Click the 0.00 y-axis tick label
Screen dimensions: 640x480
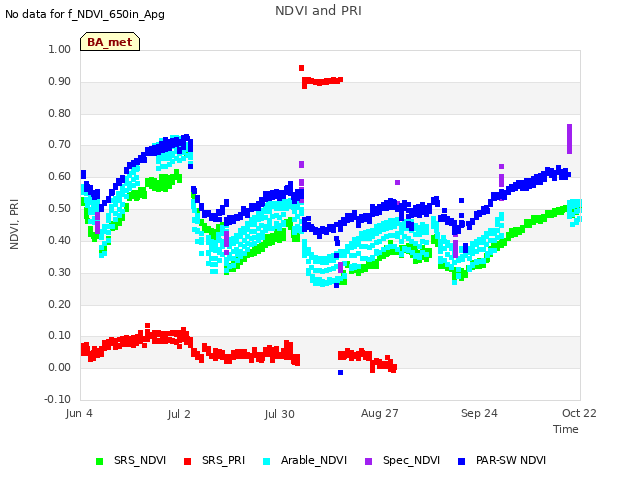60,367
